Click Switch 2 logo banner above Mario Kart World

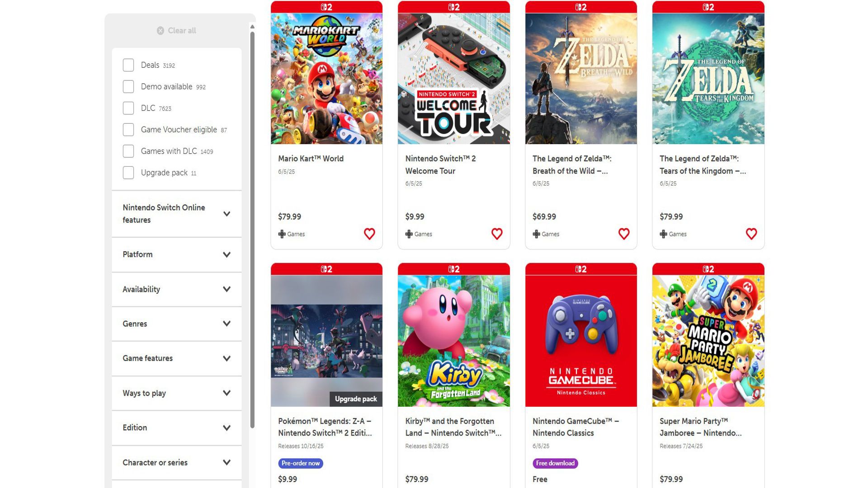326,7
